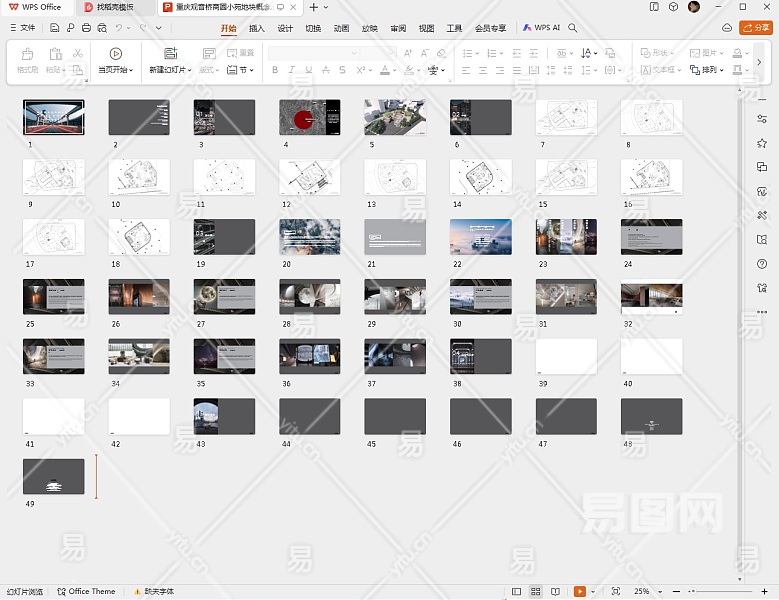This screenshot has width=779, height=600.
Task: Switch to the 设计 design tab
Action: click(x=285, y=28)
